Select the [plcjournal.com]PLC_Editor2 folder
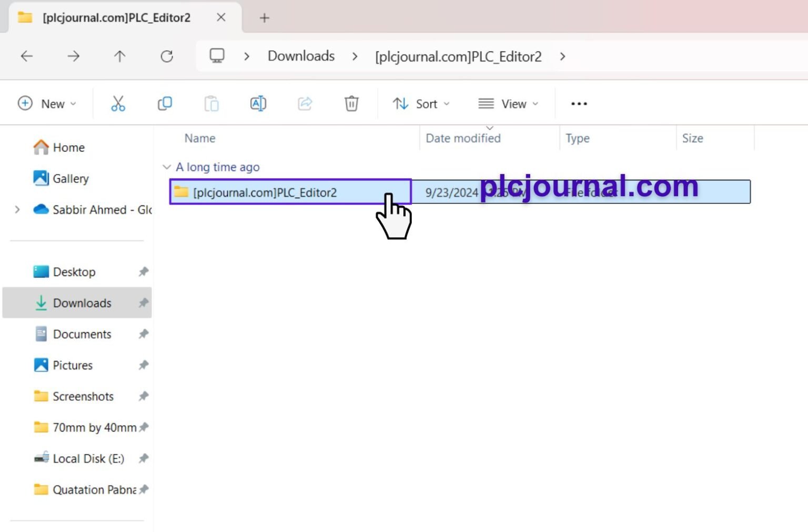The image size is (808, 532). (265, 192)
